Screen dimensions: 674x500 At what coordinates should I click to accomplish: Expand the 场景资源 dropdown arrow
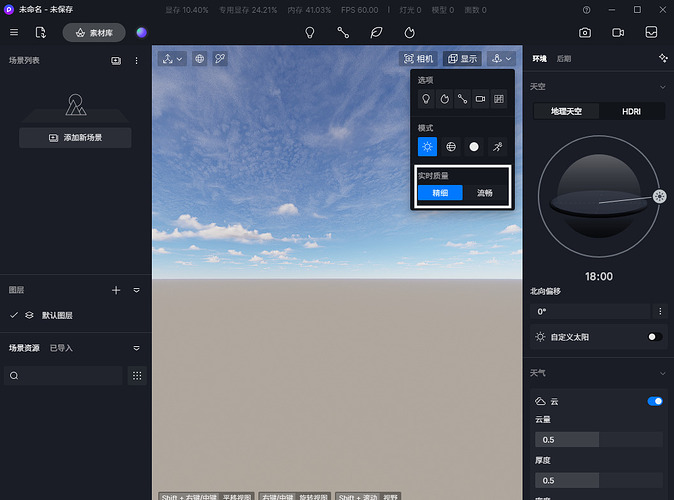tap(137, 348)
